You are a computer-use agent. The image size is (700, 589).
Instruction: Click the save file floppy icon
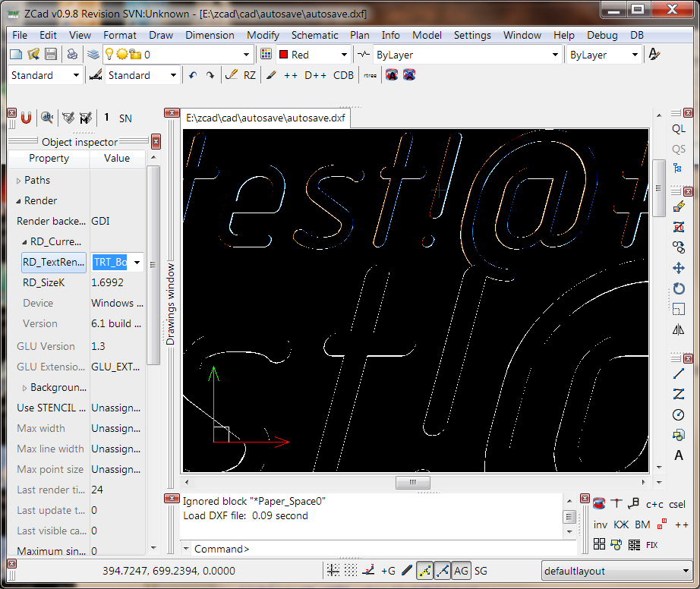(51, 55)
